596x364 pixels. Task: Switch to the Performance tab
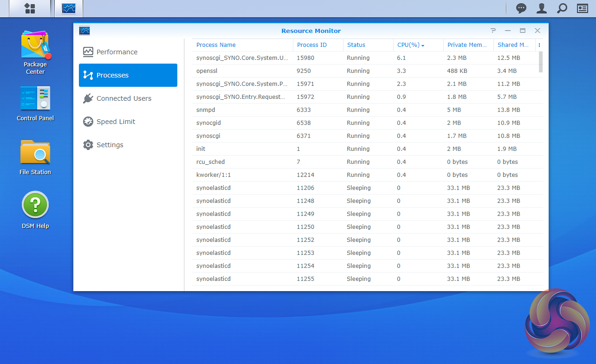(x=117, y=52)
